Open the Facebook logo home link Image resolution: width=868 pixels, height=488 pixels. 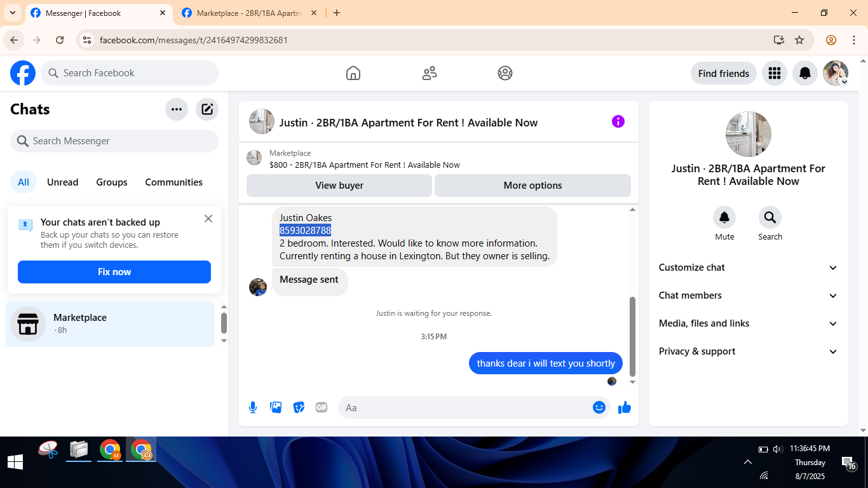[x=23, y=73]
